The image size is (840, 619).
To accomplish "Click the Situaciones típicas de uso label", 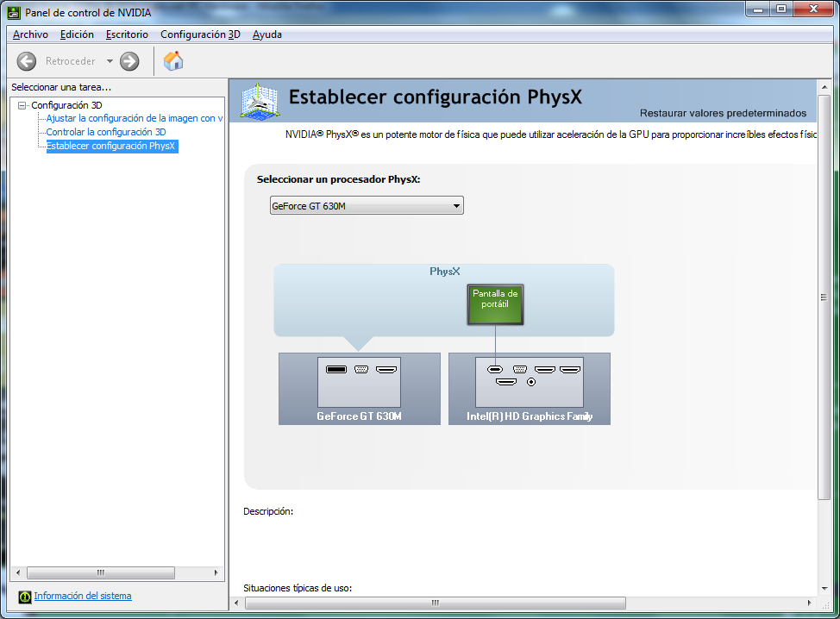I will coord(298,588).
